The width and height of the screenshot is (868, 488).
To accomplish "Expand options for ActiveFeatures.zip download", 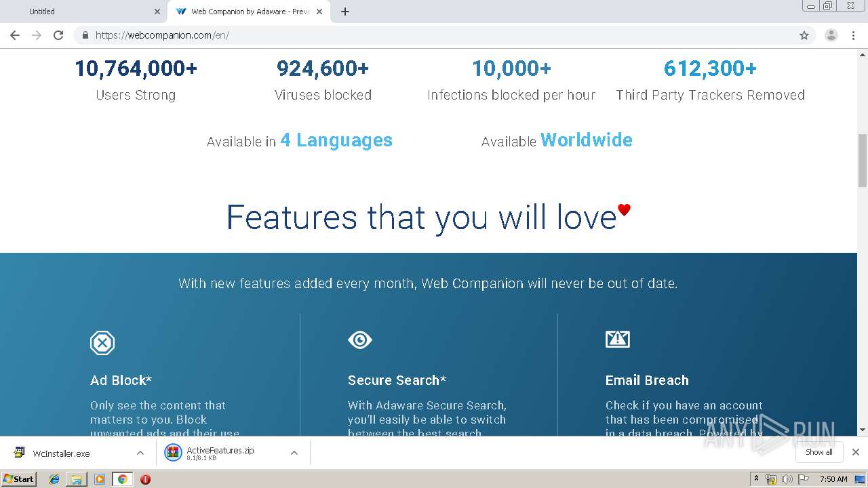I will coord(294,453).
